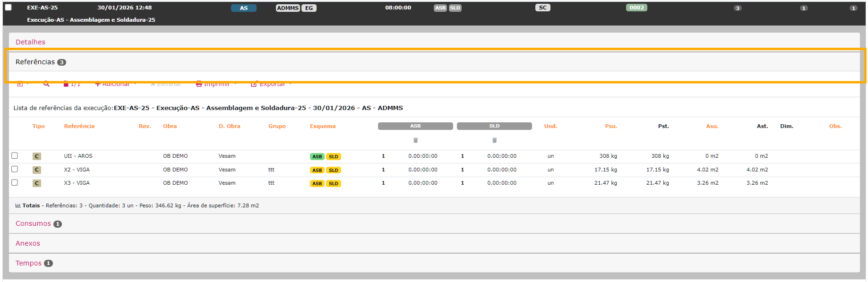Click the green 0002 badge in header
Screen dimensions: 868x282
click(636, 8)
